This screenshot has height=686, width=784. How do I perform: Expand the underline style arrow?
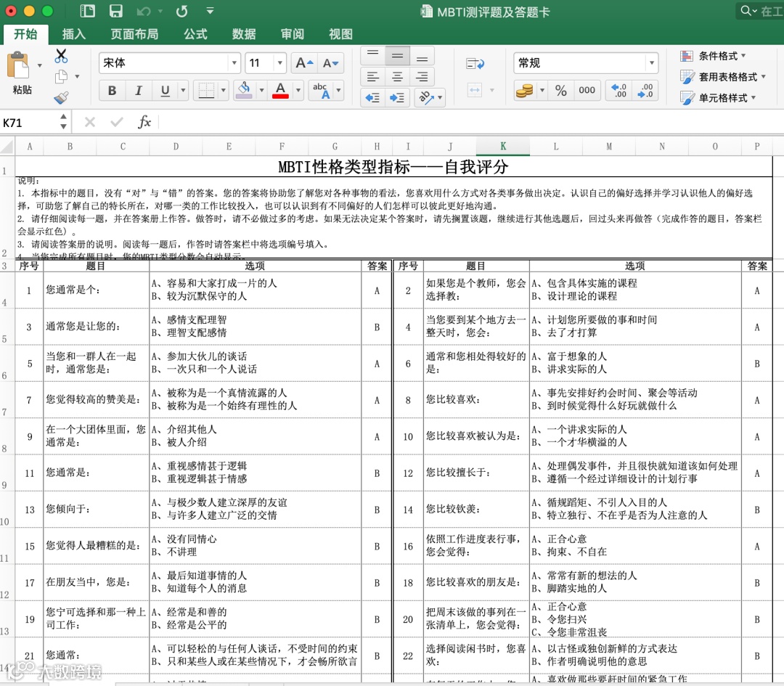pos(183,91)
